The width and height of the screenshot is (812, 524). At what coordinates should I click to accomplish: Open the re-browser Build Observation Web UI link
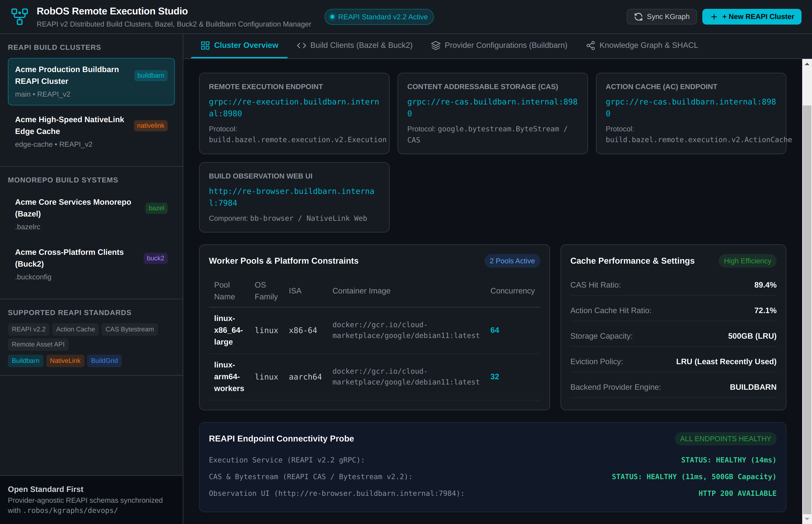(x=291, y=197)
